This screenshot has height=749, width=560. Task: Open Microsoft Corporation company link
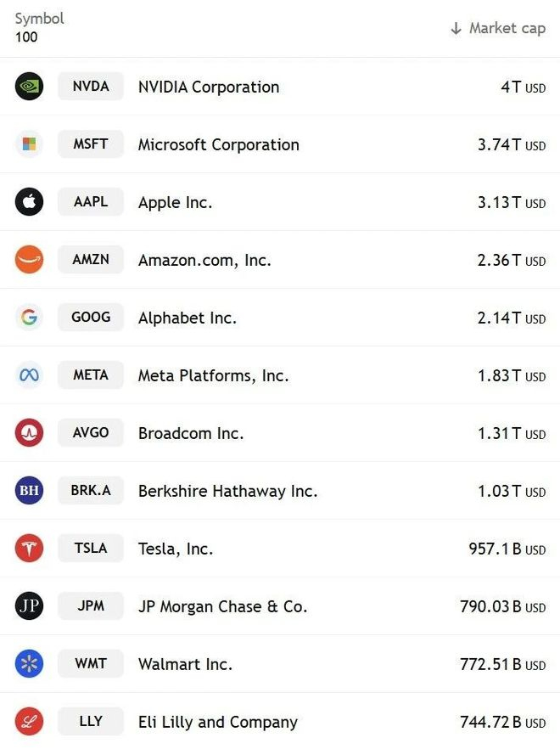pyautogui.click(x=218, y=145)
